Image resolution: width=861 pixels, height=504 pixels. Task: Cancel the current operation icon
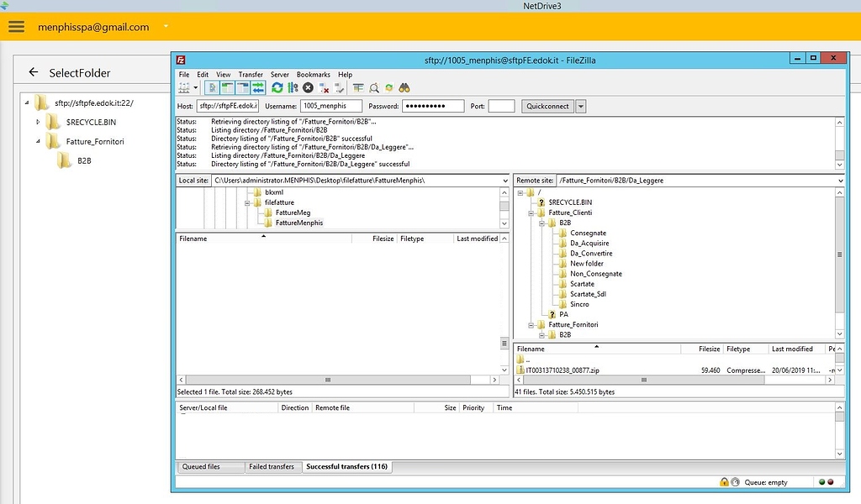pos(308,87)
